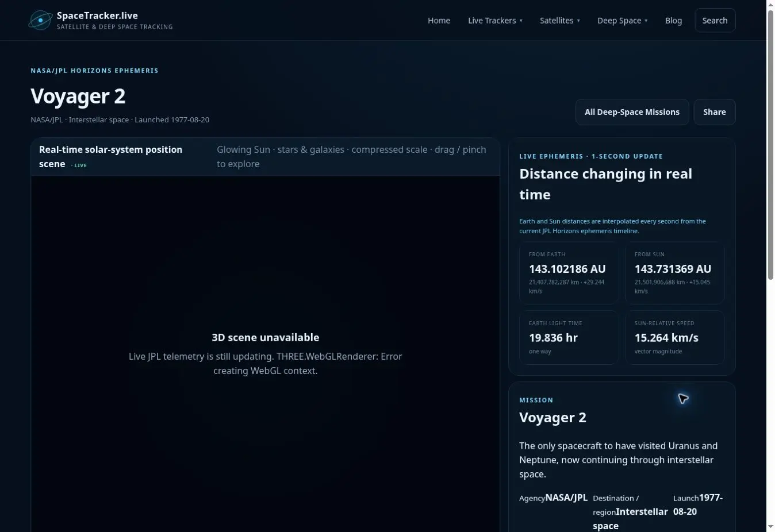Open the Live Trackers menu
Screen dimensions: 775x532
pyautogui.click(x=495, y=20)
